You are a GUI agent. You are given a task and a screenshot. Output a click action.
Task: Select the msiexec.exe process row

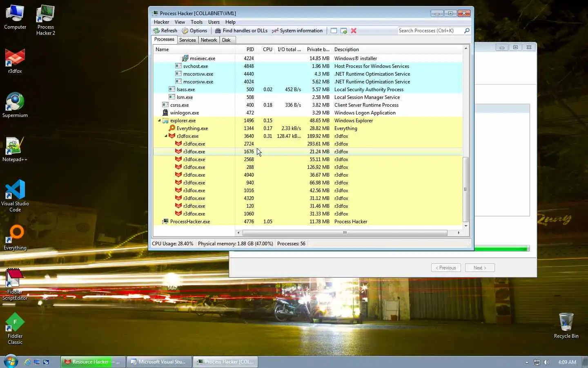click(308, 58)
